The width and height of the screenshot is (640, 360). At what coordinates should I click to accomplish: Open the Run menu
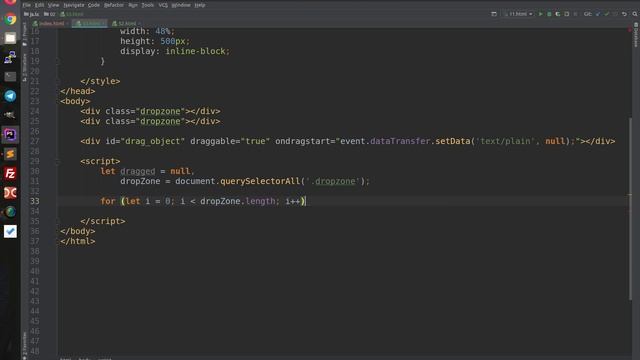(133, 5)
